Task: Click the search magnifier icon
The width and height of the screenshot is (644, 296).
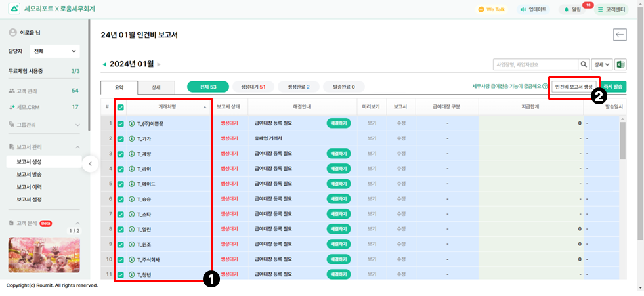Action: click(x=584, y=64)
